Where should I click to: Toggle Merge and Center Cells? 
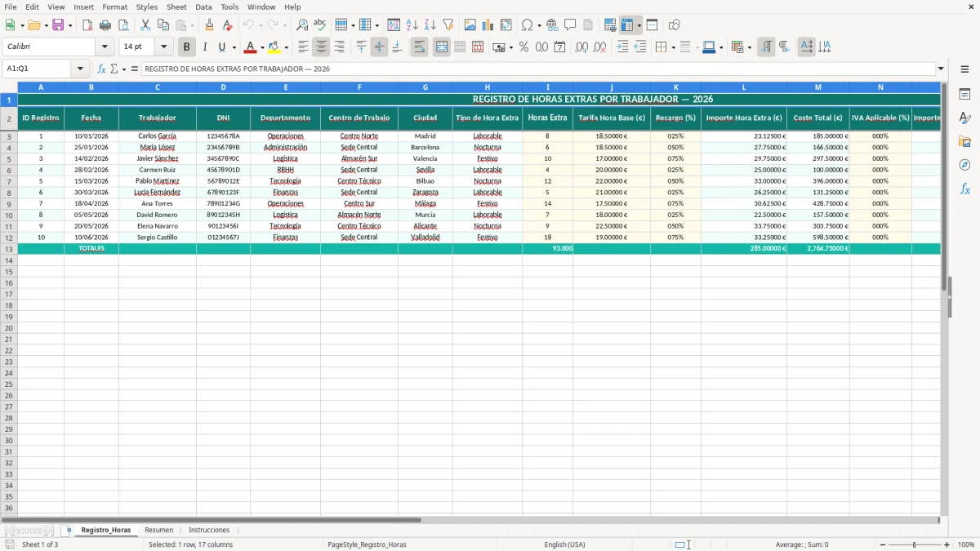click(442, 47)
